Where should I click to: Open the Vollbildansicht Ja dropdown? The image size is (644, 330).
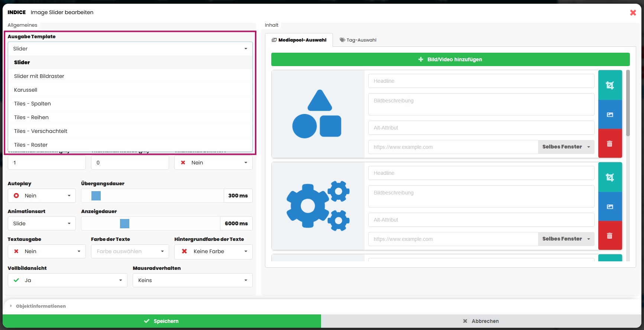pos(67,280)
